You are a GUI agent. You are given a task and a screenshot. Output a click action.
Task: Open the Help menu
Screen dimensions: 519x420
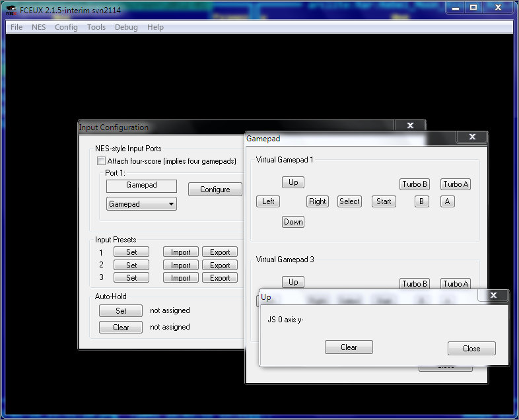156,27
